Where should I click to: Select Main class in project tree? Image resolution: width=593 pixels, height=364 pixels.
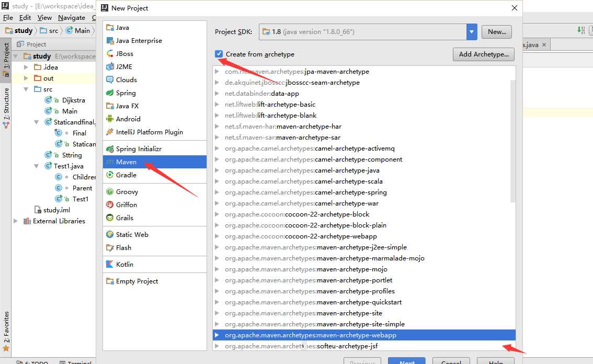coord(70,111)
